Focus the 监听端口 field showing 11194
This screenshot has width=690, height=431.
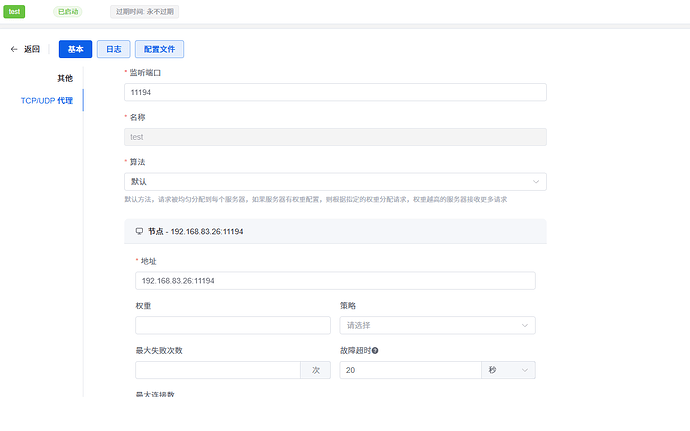pyautogui.click(x=335, y=92)
